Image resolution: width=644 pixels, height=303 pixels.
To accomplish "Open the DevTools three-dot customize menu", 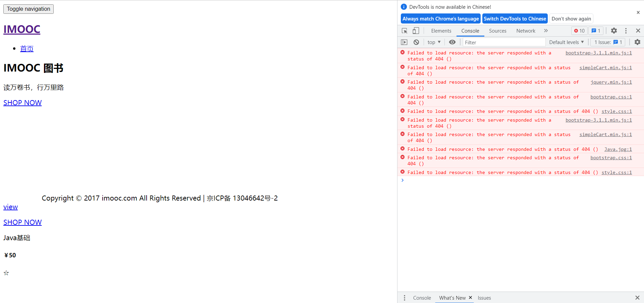I will point(626,31).
